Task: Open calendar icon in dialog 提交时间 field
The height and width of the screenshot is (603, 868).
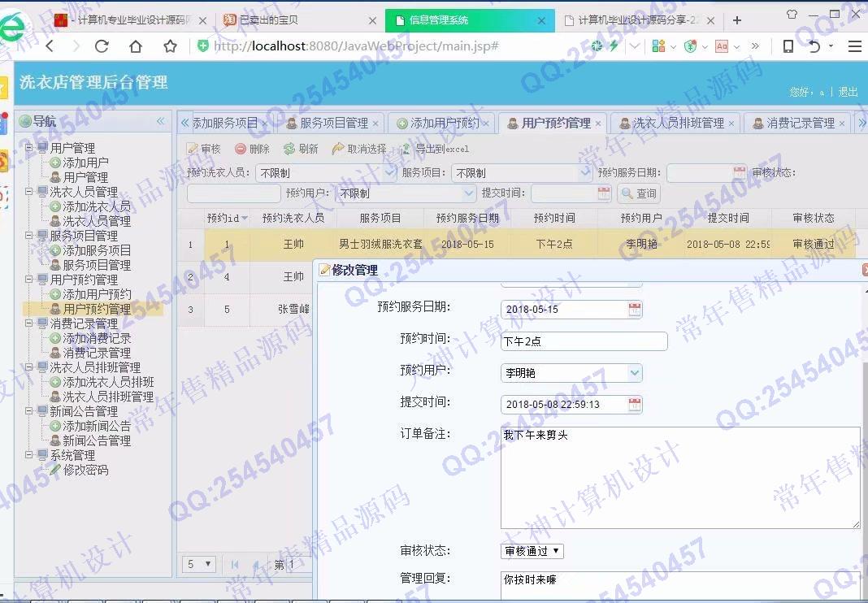Action: coord(635,405)
